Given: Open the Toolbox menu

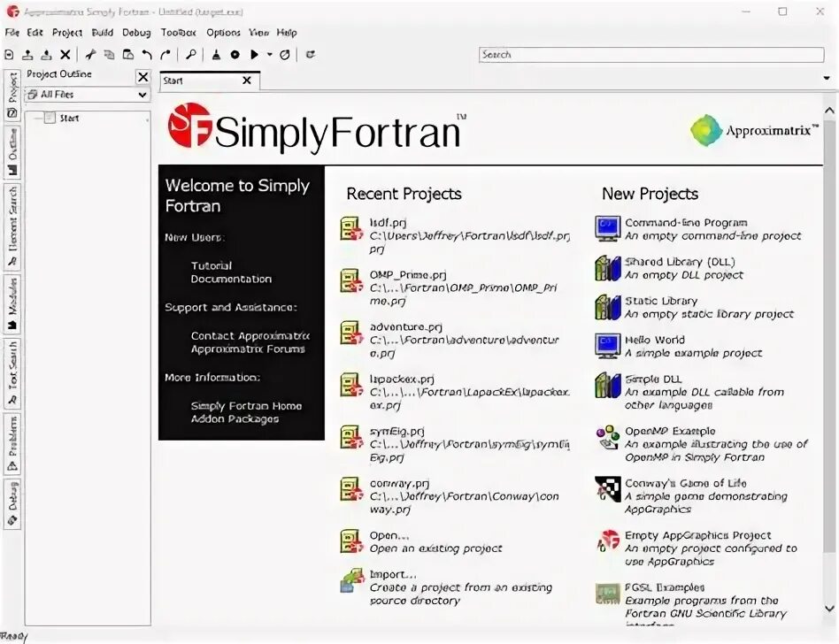Looking at the screenshot, I should pos(178,32).
